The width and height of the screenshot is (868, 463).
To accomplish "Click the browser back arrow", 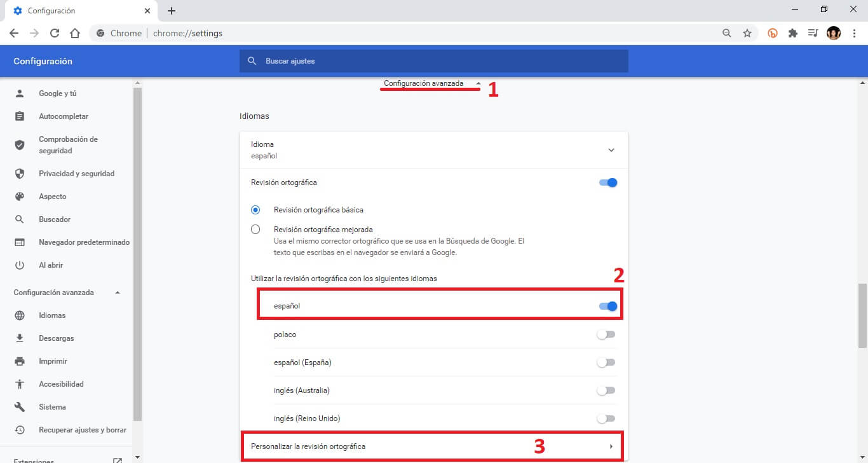I will tap(14, 33).
